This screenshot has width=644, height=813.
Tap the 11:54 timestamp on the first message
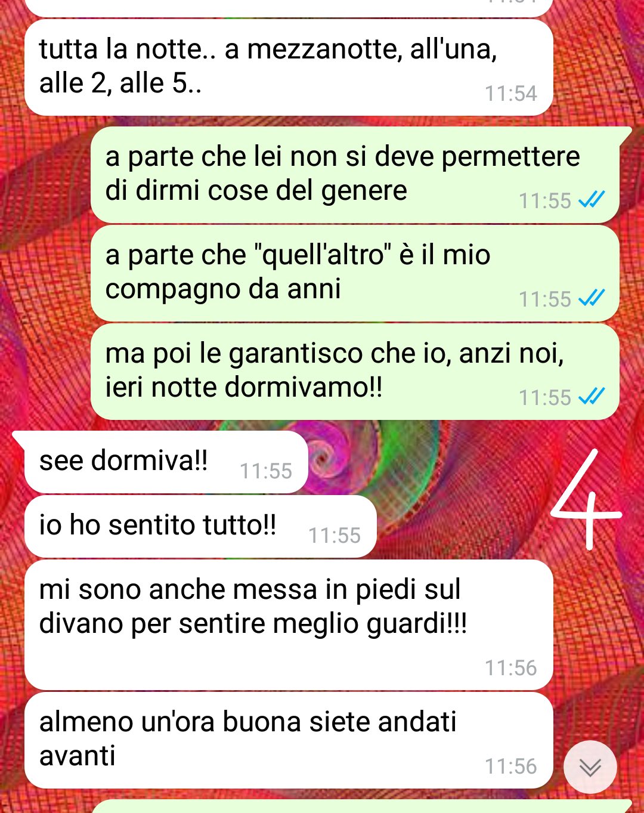(510, 94)
